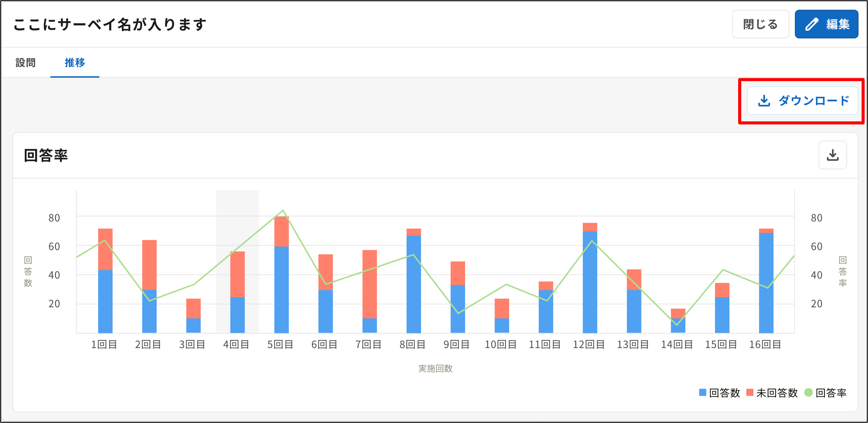Click the 回答率 card heading

(46, 155)
